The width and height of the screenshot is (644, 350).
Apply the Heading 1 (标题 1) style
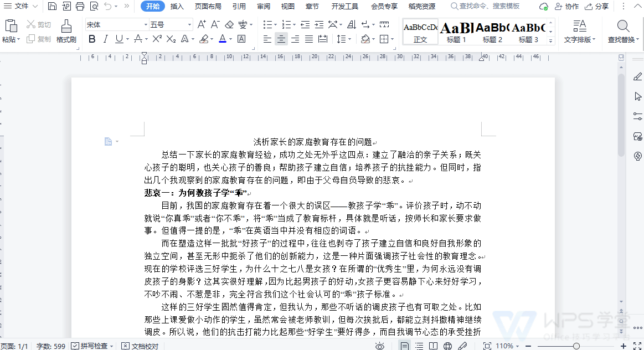[456, 32]
